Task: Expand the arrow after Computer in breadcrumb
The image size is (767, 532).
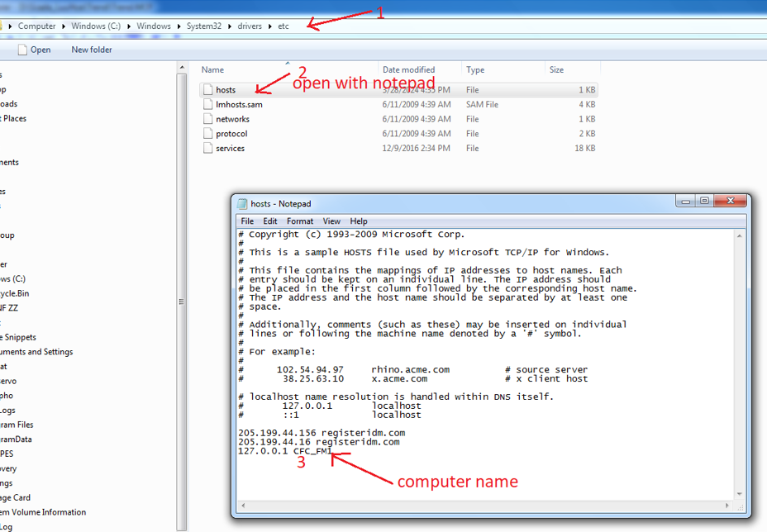Action: (x=64, y=26)
